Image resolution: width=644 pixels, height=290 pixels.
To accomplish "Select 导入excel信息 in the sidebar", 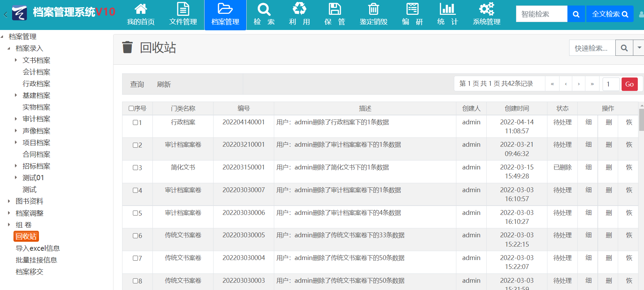I will pyautogui.click(x=38, y=248).
